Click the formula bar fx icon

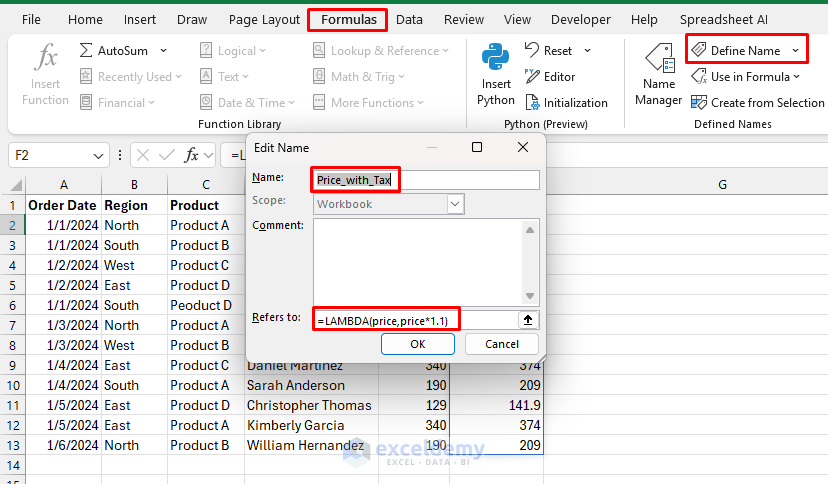point(192,155)
